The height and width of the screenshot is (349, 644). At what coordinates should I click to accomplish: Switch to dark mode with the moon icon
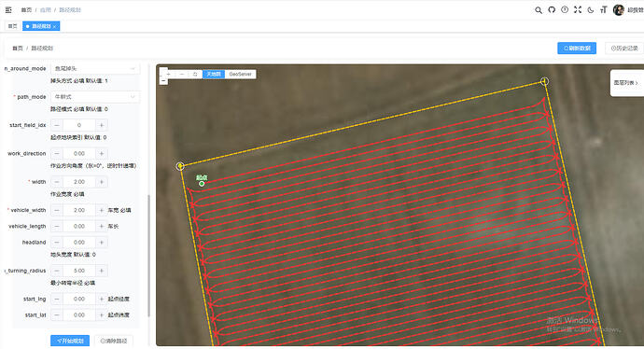[x=591, y=10]
